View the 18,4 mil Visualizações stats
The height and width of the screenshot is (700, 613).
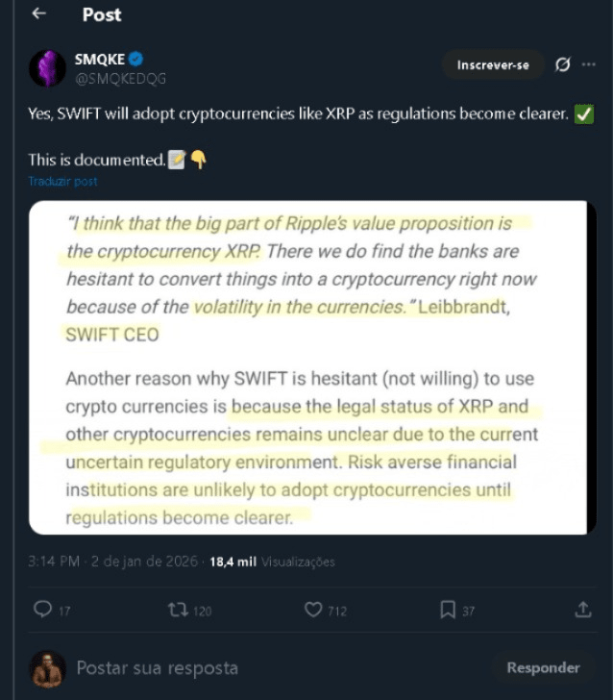(273, 562)
